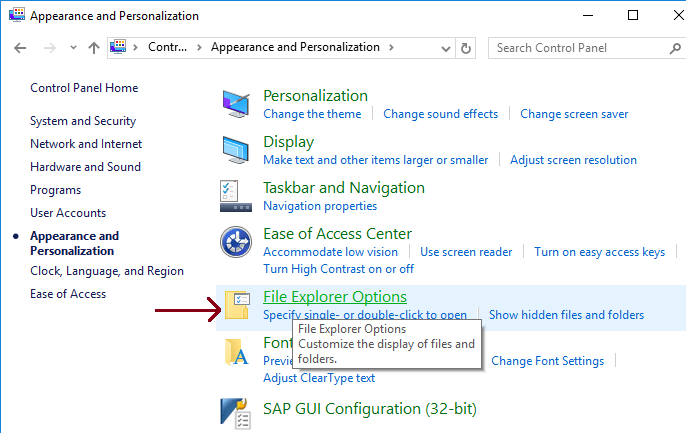Expand the address bar history dropdown

coord(446,48)
